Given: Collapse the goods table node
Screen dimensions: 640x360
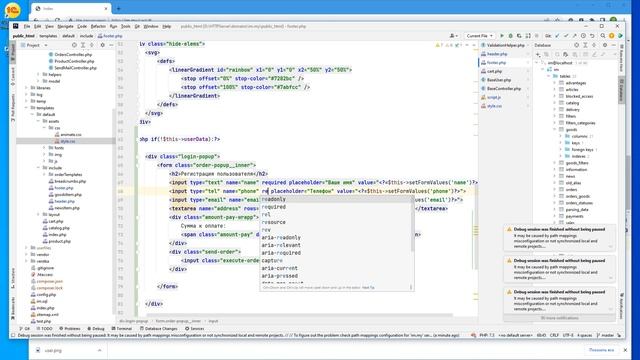Looking at the screenshot, I should pos(555,129).
